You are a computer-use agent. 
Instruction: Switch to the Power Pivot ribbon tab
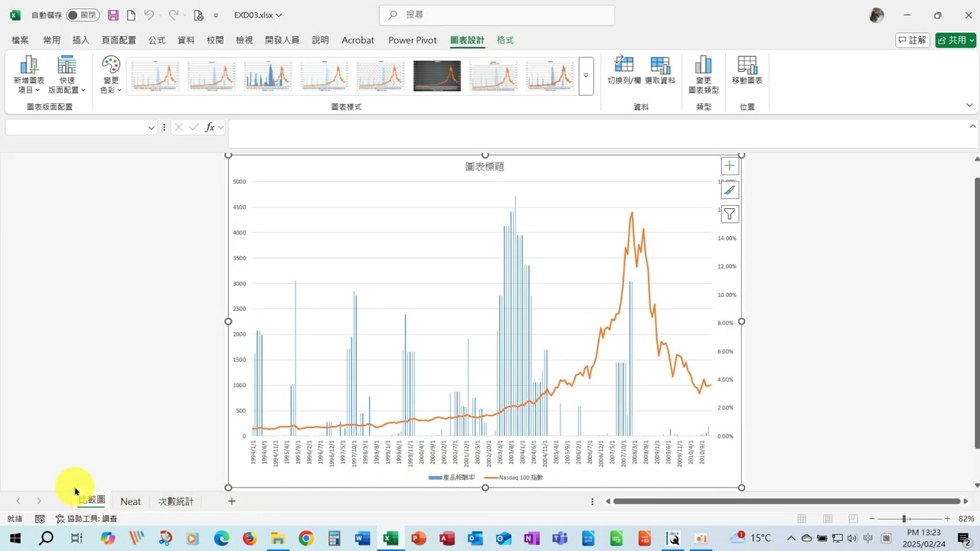[x=412, y=40]
